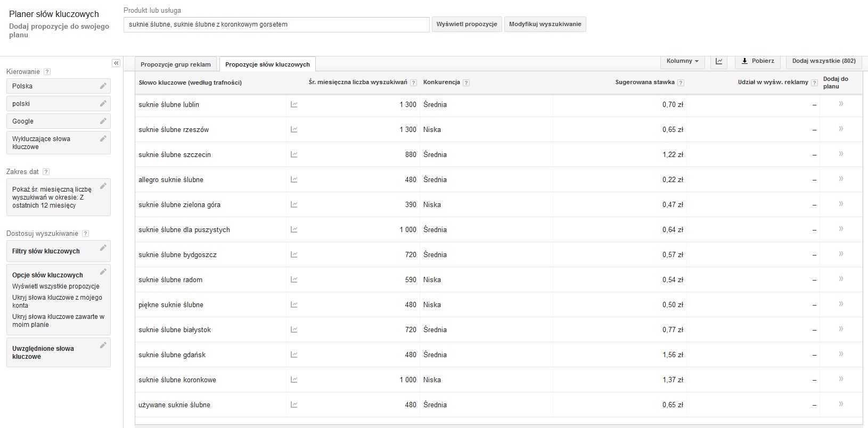868x428 pixels.
Task: Edit Wykluczające słowa kluczowe pencil icon
Action: tap(103, 138)
